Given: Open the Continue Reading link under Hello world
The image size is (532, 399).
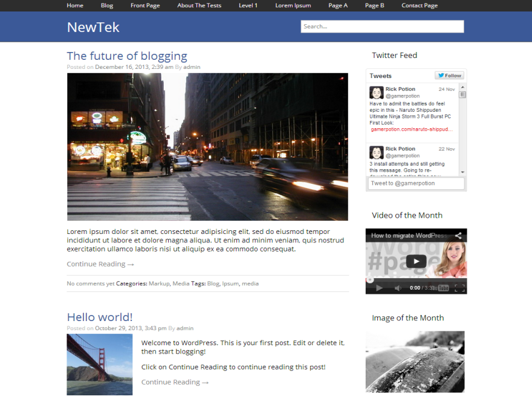Looking at the screenshot, I should 175,382.
